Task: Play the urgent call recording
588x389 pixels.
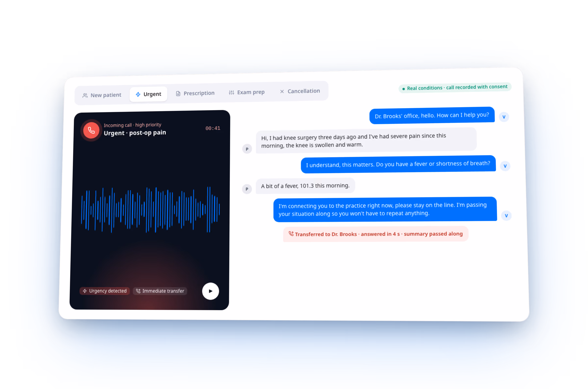Action: [210, 291]
